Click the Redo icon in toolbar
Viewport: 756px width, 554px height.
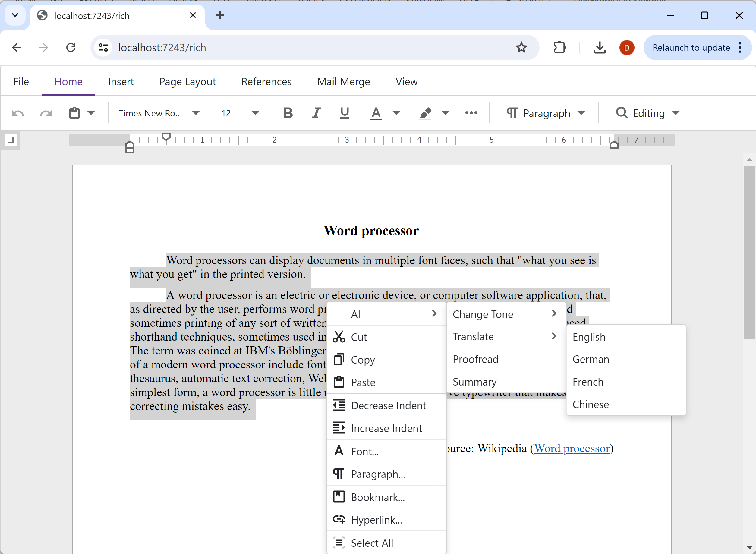tap(46, 113)
